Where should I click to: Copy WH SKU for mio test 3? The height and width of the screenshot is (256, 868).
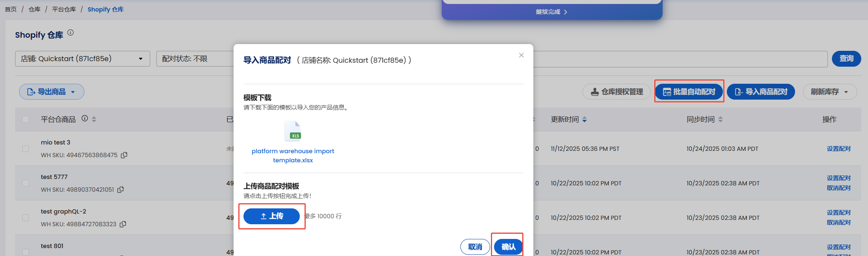click(x=124, y=155)
